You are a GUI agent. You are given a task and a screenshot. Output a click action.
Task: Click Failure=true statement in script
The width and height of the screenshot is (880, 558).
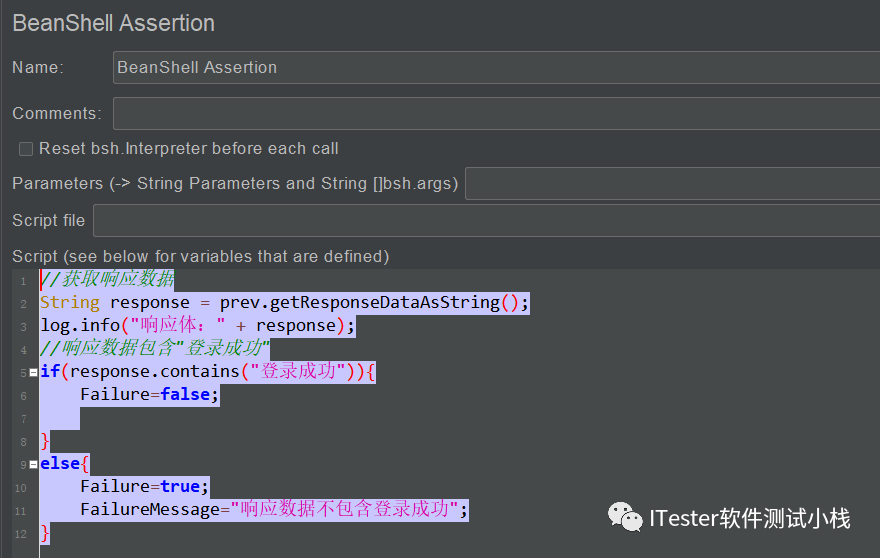[x=144, y=486]
